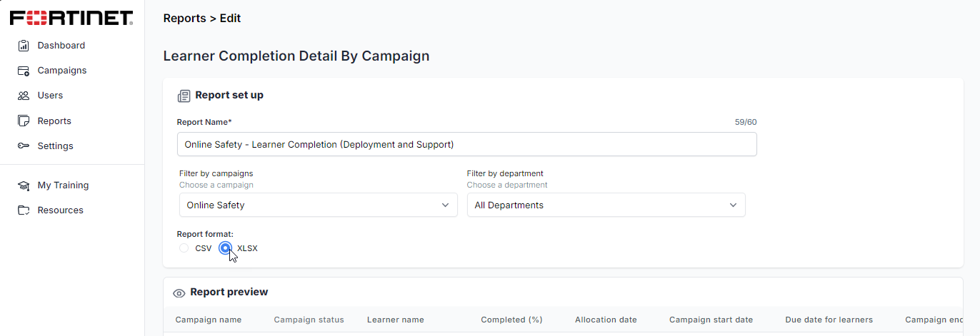
Task: Open the All Departments dropdown
Action: pyautogui.click(x=606, y=205)
